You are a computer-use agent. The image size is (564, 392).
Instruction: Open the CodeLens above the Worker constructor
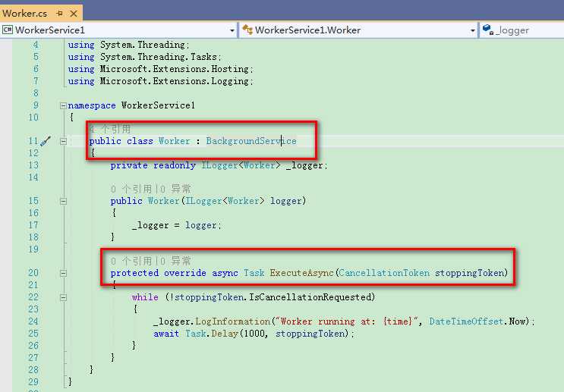[x=151, y=189]
